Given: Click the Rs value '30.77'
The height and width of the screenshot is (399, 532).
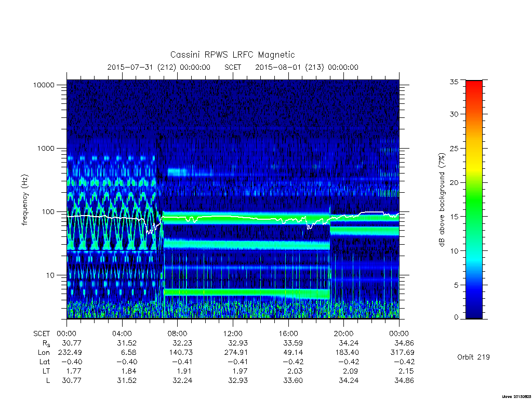Looking at the screenshot, I should 72,343.
